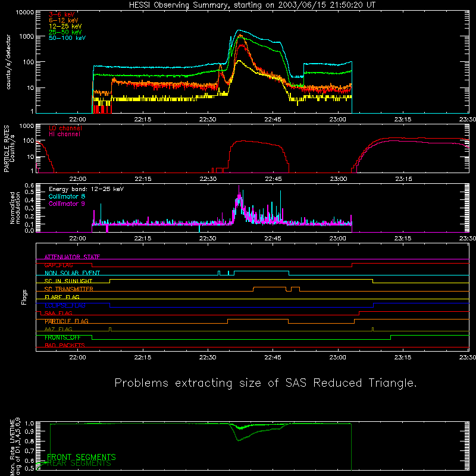Click 22:30 tick under modulation plot

208,239
